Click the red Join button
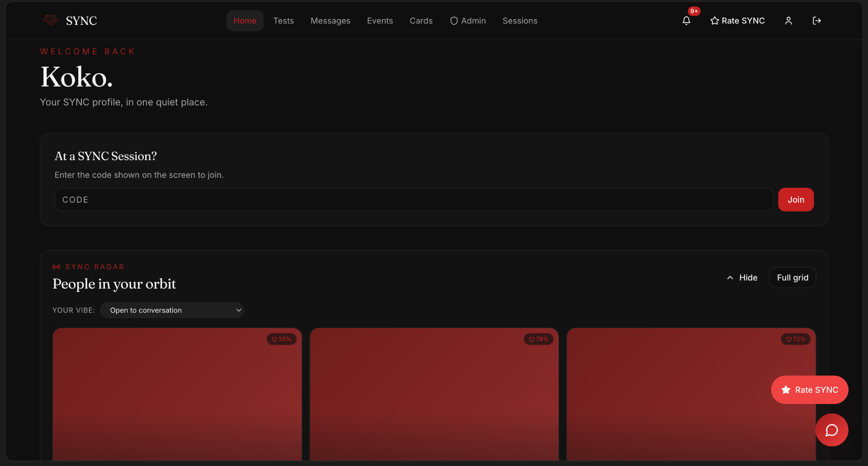 (x=796, y=200)
